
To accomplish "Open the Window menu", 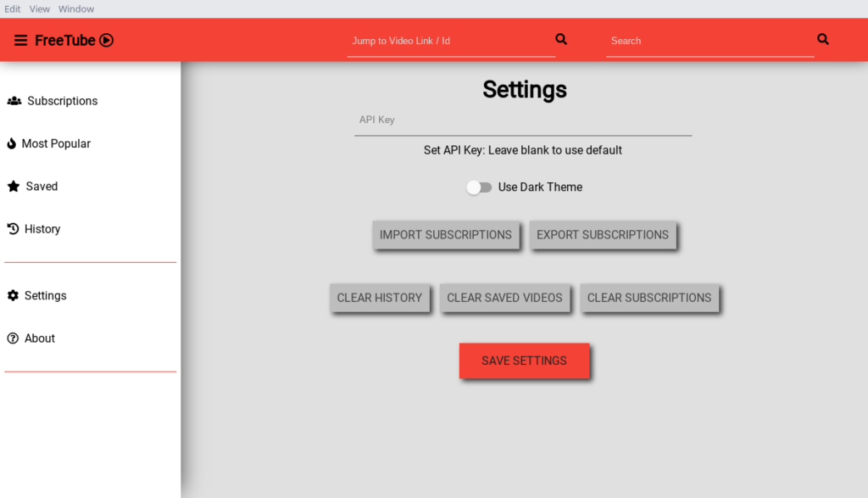I will click(x=76, y=8).
